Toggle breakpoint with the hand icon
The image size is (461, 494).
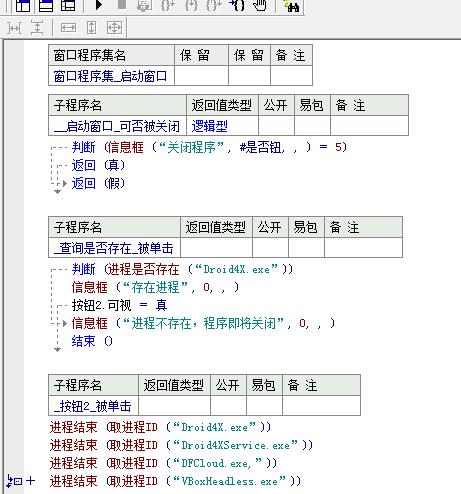tap(260, 5)
